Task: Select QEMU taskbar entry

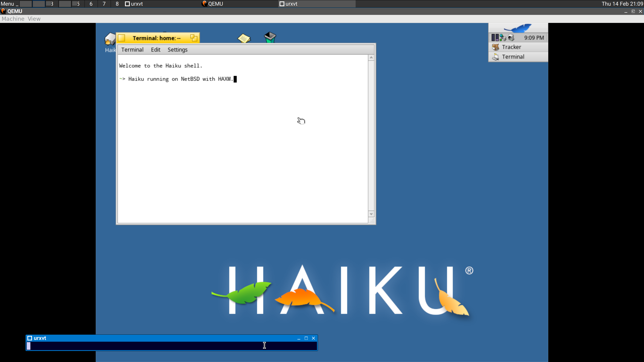Action: pos(239,4)
